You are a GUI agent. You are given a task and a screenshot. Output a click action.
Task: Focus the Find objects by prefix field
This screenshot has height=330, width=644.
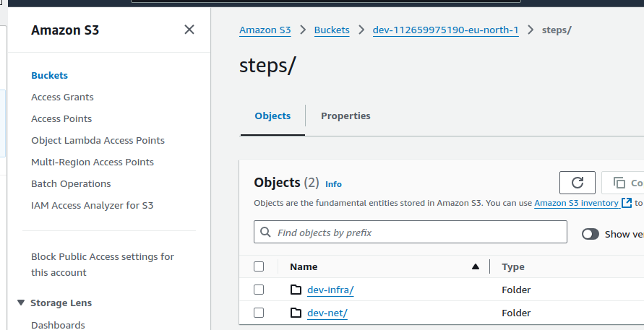click(411, 232)
